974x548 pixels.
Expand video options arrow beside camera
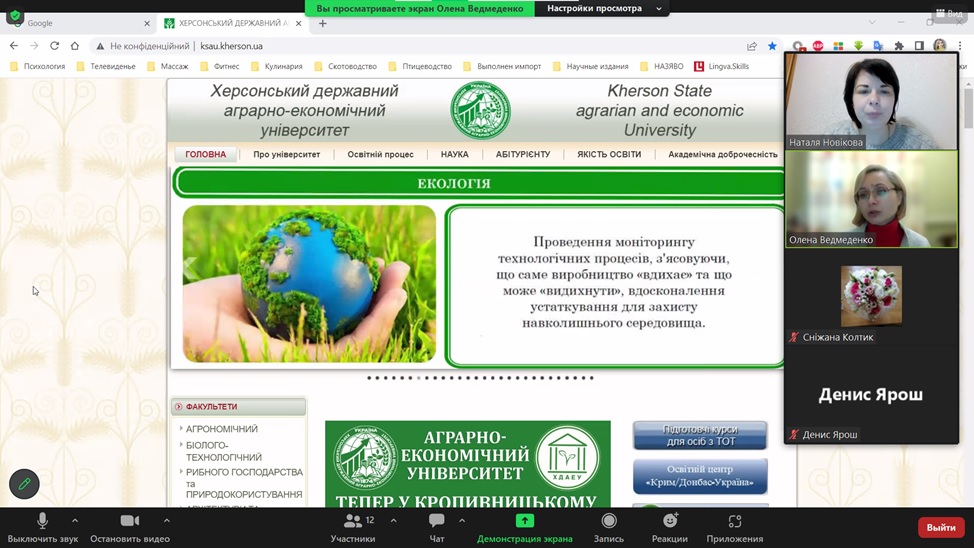166,521
